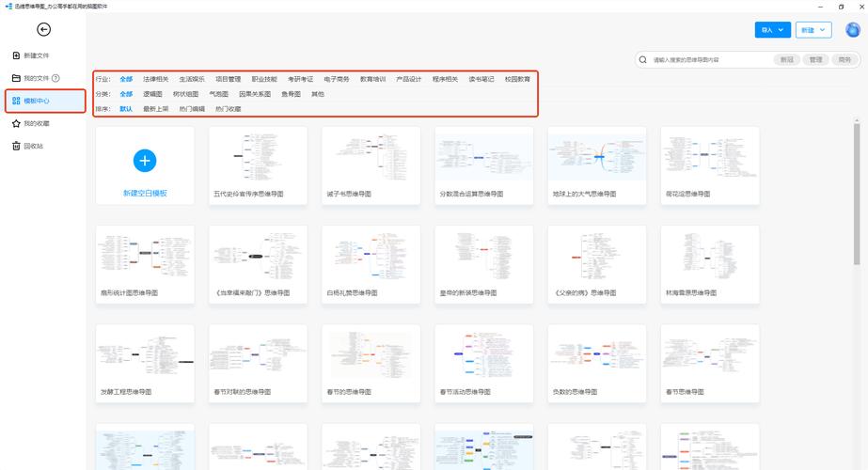This screenshot has width=868, height=470.
Task: Sort templates by 默认
Action: coord(126,109)
